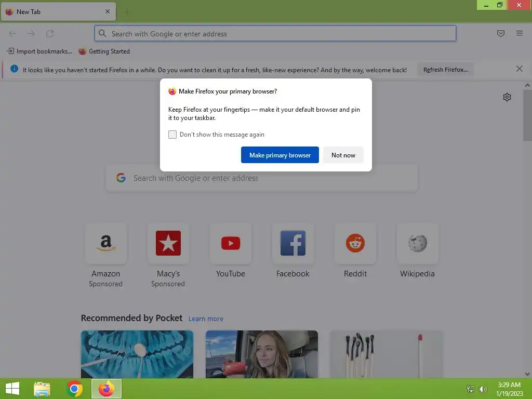Click the Recommended by Pocket heading
This screenshot has width=532, height=399.
(131, 318)
